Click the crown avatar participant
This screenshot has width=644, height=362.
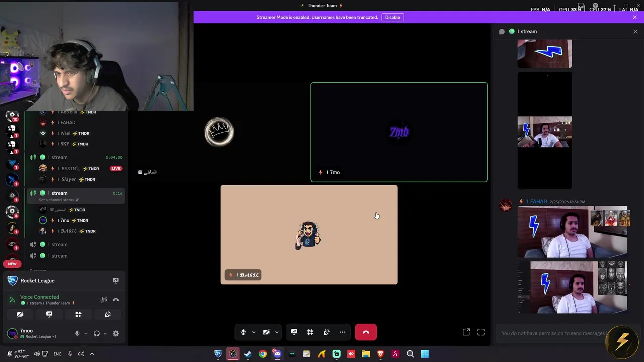[x=219, y=132]
